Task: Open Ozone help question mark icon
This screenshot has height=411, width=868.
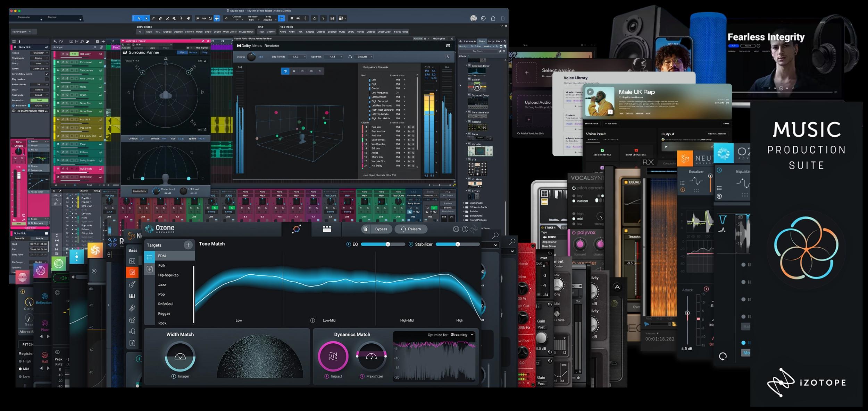Action: pyautogui.click(x=465, y=229)
